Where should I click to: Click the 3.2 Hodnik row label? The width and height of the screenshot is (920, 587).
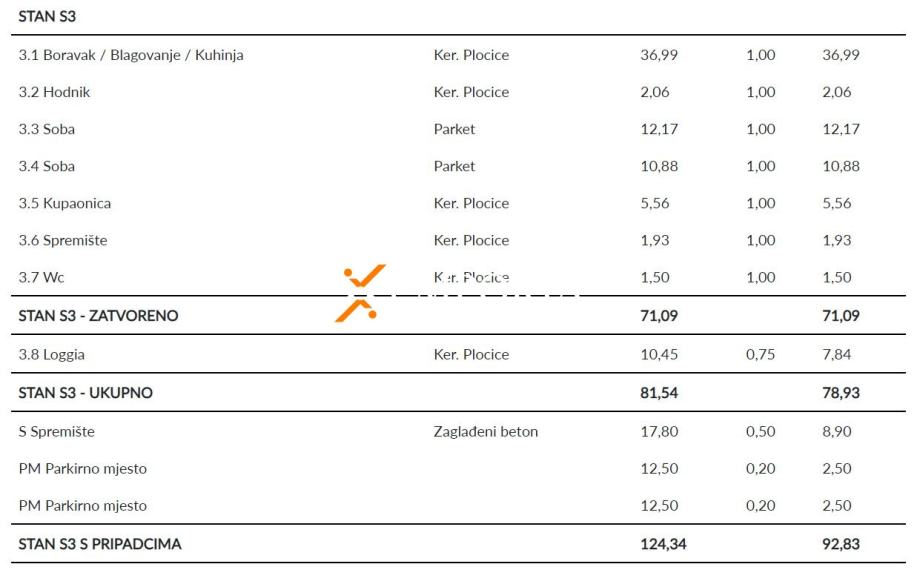click(x=54, y=92)
